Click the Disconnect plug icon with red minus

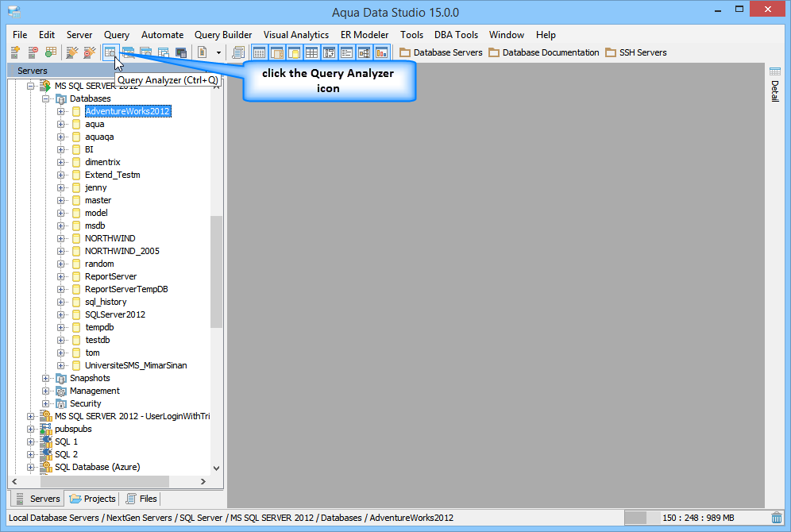coord(90,52)
